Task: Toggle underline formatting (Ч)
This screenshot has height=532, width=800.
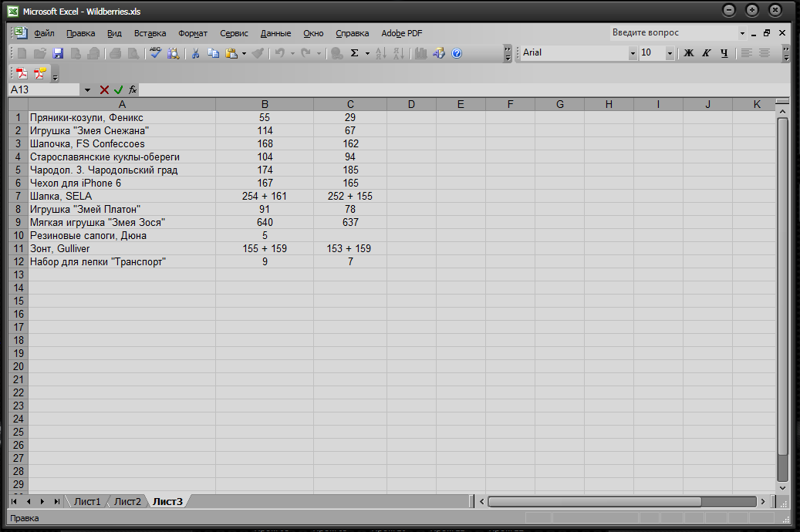Action: pyautogui.click(x=724, y=53)
